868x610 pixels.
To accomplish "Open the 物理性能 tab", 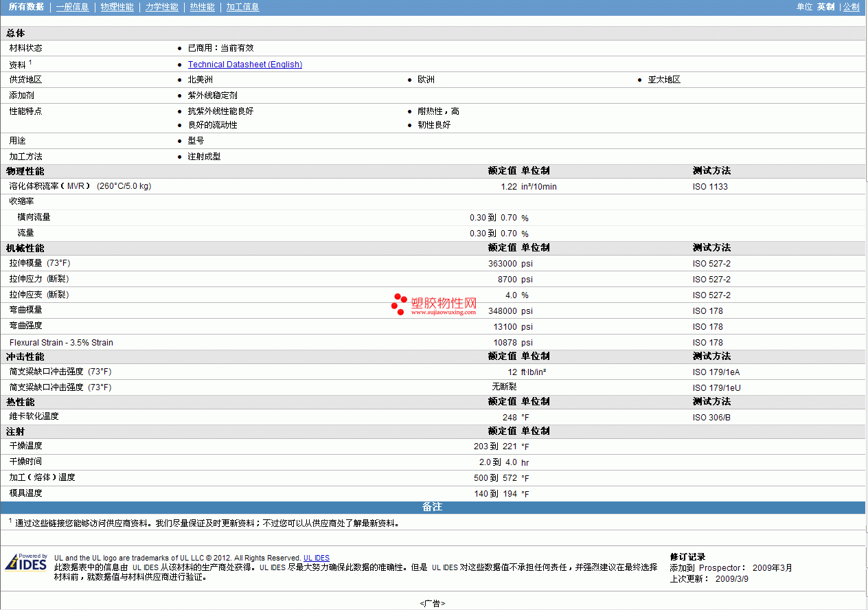I will [x=117, y=7].
